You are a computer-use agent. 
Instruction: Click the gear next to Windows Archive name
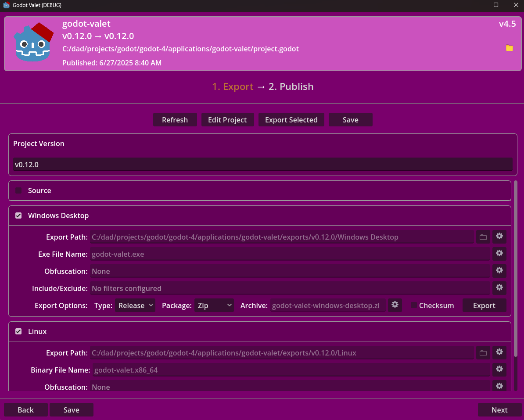(x=395, y=305)
